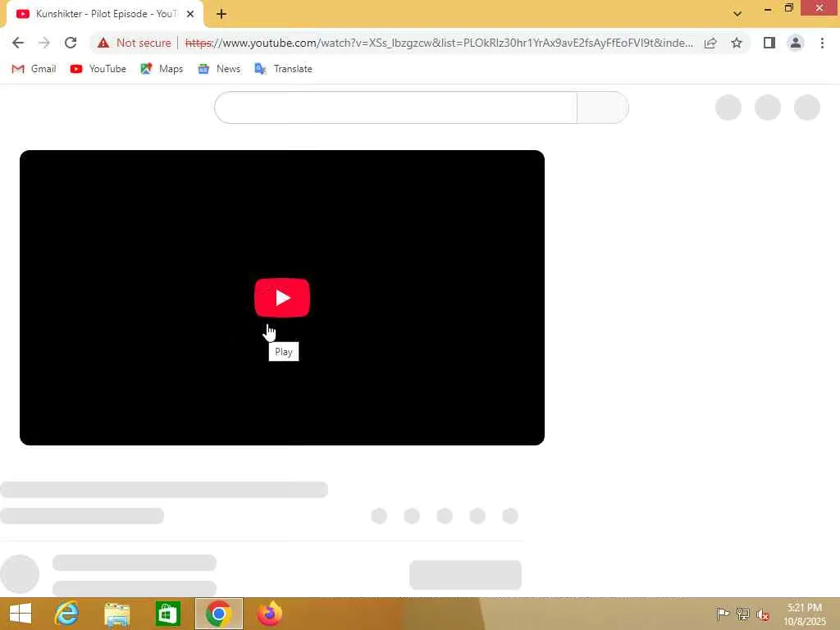Screen dimensions: 840x630
Task: Restore down the Chrome window
Action: (788, 8)
